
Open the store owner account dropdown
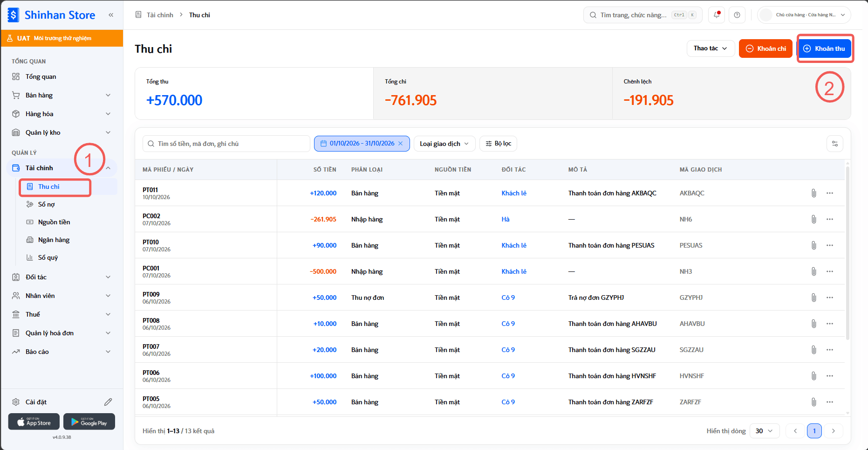pos(804,15)
